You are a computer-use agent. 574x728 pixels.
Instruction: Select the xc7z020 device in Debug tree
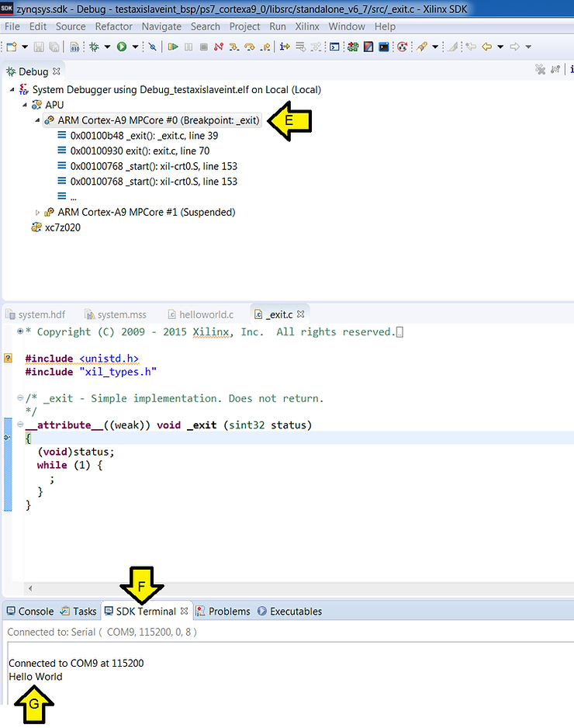click(62, 227)
